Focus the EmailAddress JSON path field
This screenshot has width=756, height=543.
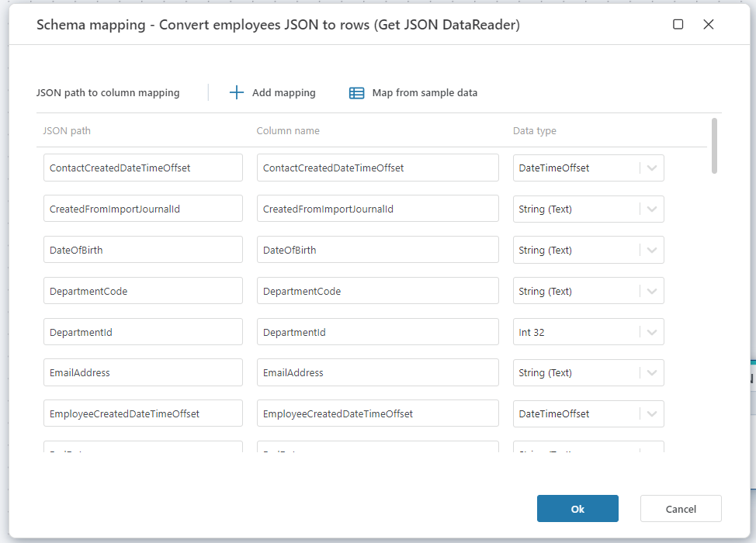(x=143, y=373)
